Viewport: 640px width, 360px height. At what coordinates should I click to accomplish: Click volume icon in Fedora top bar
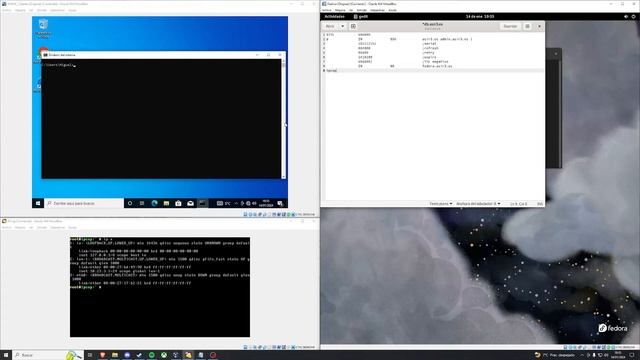626,17
